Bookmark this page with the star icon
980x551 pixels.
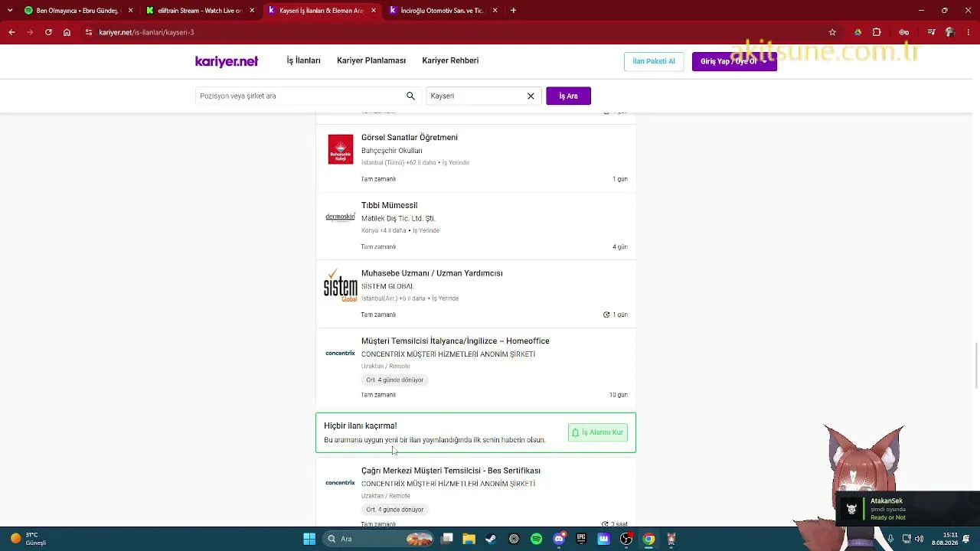[832, 32]
